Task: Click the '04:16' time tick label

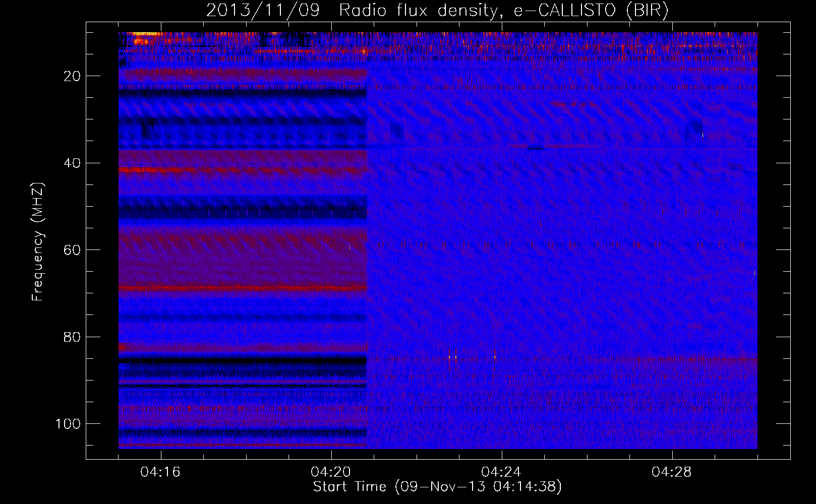Action: coord(160,472)
